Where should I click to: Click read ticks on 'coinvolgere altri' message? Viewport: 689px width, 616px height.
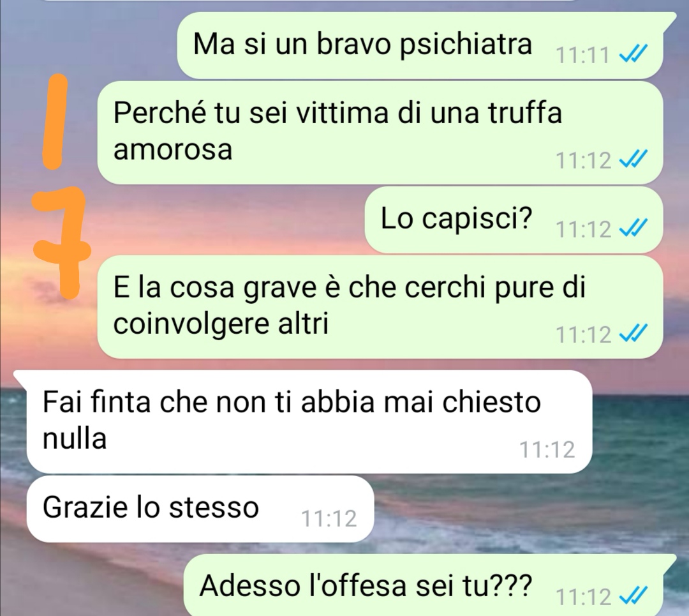tap(633, 334)
